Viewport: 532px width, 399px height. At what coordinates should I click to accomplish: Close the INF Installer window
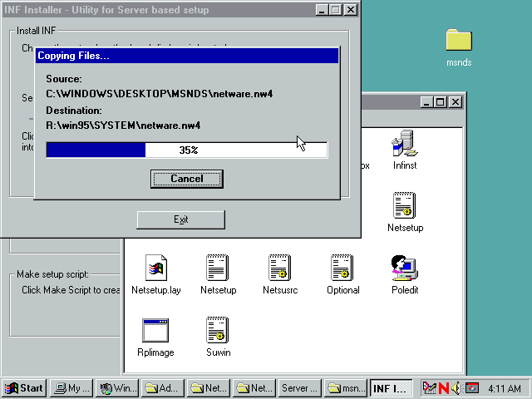[351, 10]
